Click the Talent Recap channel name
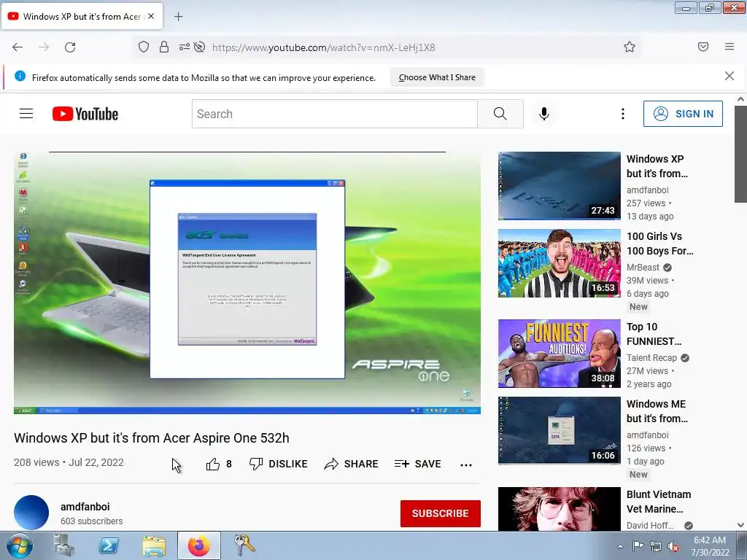 651,357
